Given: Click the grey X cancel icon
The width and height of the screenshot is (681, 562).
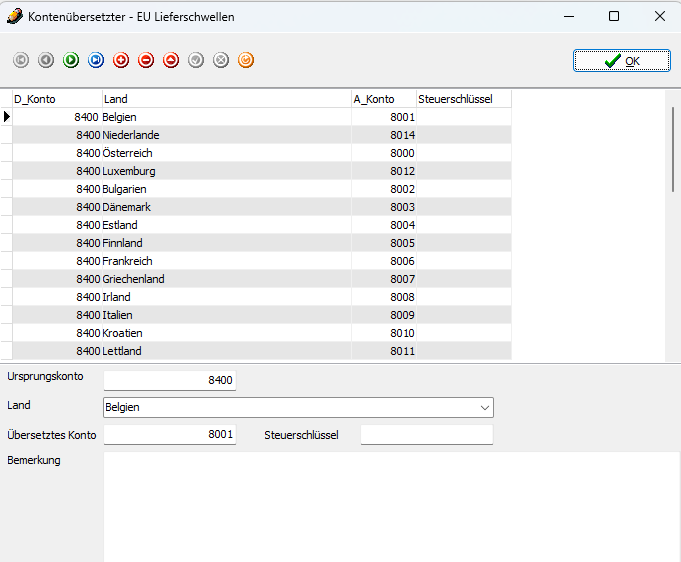Looking at the screenshot, I should (x=221, y=61).
